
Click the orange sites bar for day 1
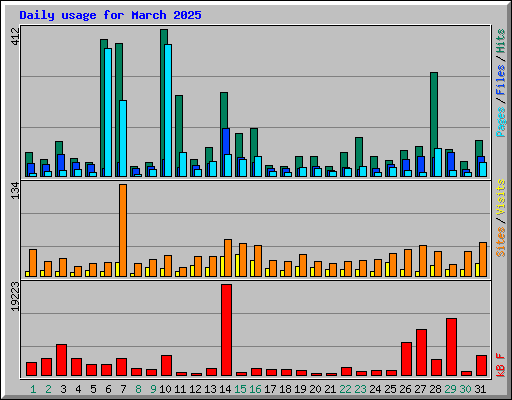pos(33,263)
